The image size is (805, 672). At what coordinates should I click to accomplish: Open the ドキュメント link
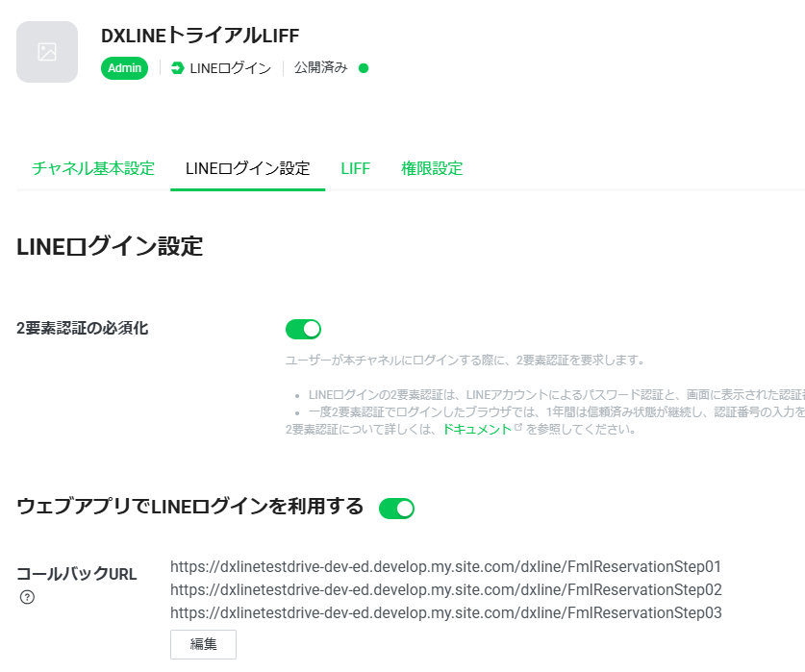[477, 430]
